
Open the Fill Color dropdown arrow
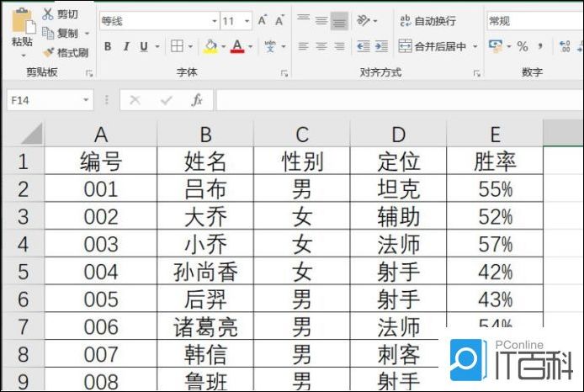(x=224, y=46)
